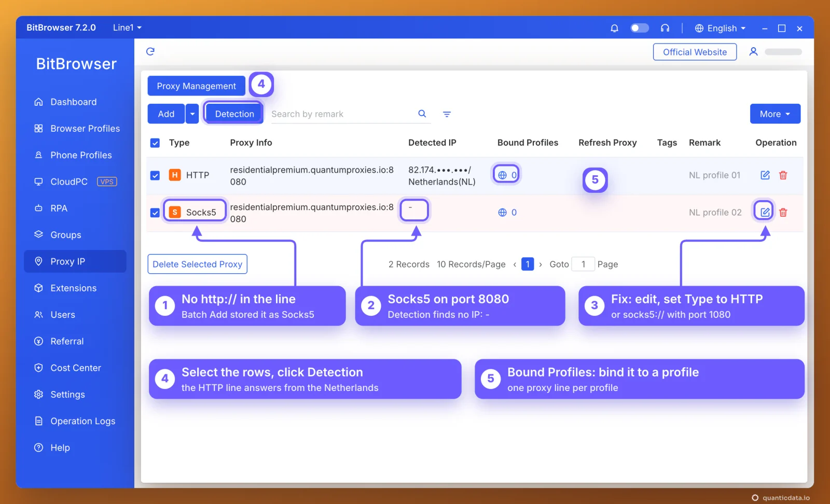
Task: Open CloudPC in the sidebar
Action: (x=75, y=182)
